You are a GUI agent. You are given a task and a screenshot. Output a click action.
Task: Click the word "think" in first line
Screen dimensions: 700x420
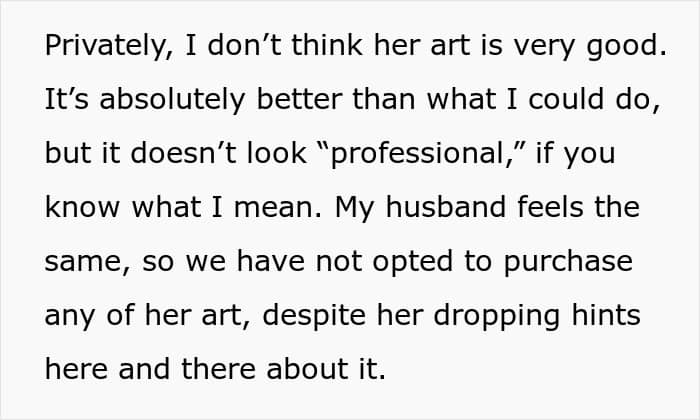pos(327,46)
